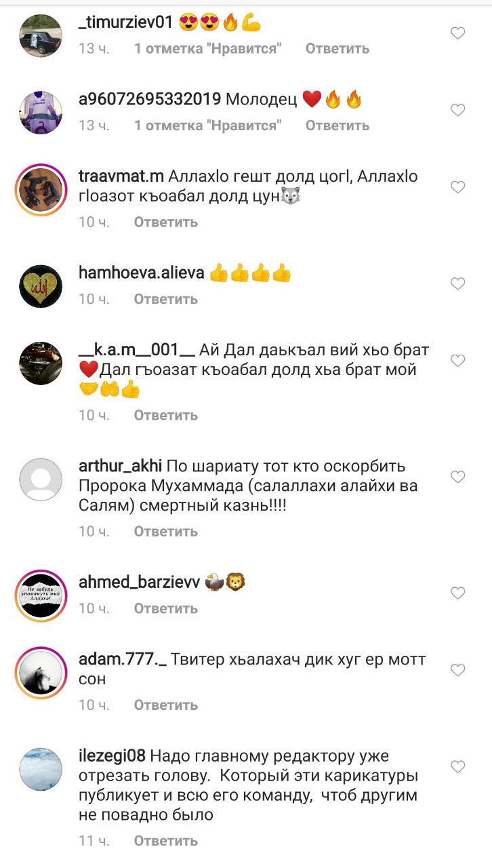
Task: Tap heart icon next to adam.777._ comment
Action: [458, 670]
